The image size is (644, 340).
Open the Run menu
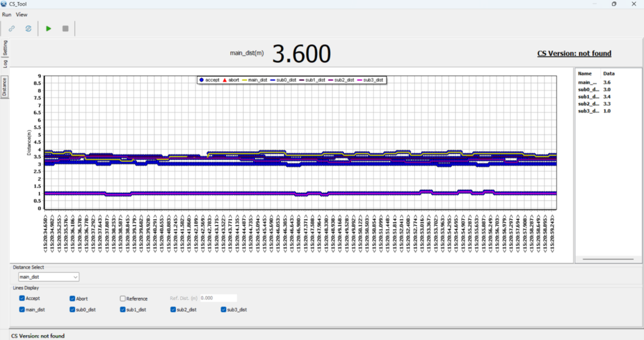point(6,14)
